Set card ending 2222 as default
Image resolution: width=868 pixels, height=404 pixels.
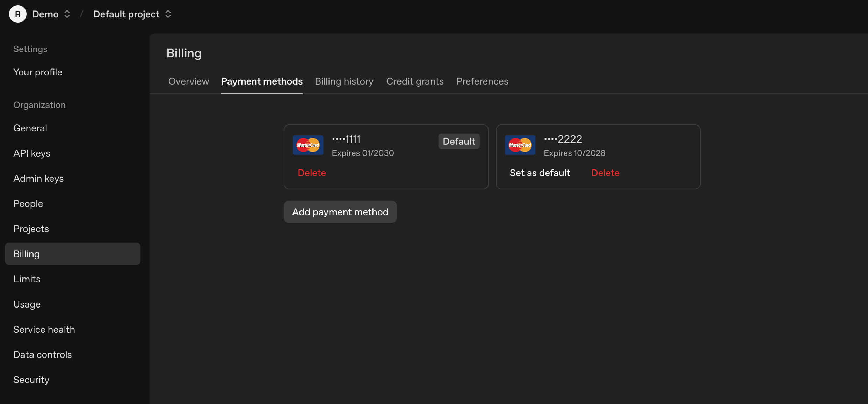[x=540, y=173]
